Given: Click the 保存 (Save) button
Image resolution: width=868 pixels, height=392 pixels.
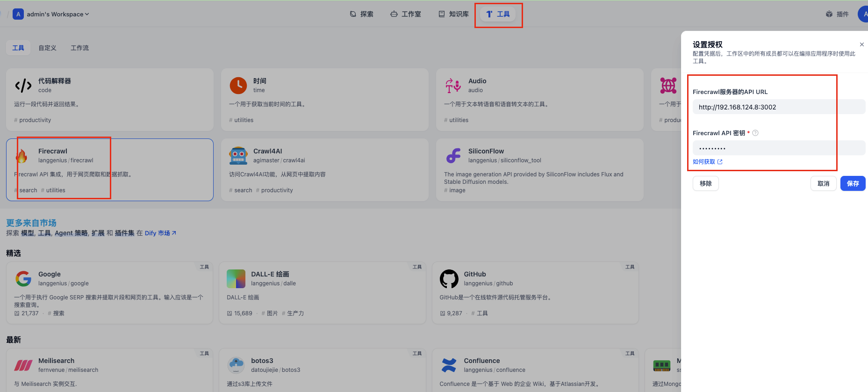Looking at the screenshot, I should pos(853,183).
